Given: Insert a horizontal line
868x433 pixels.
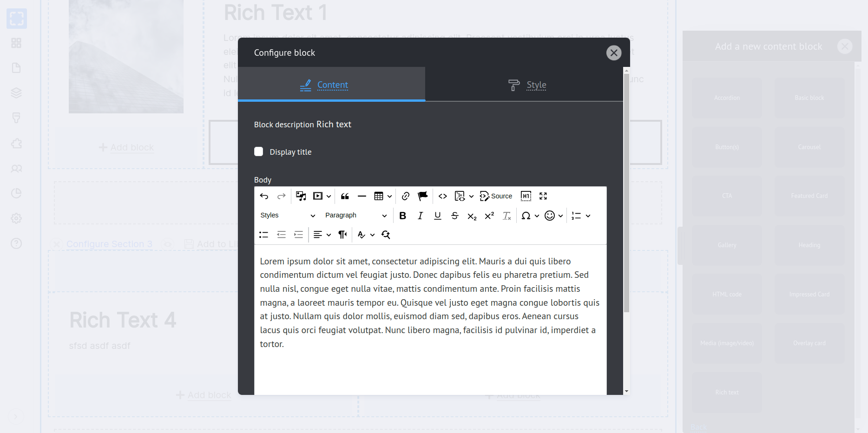Looking at the screenshot, I should click(362, 196).
